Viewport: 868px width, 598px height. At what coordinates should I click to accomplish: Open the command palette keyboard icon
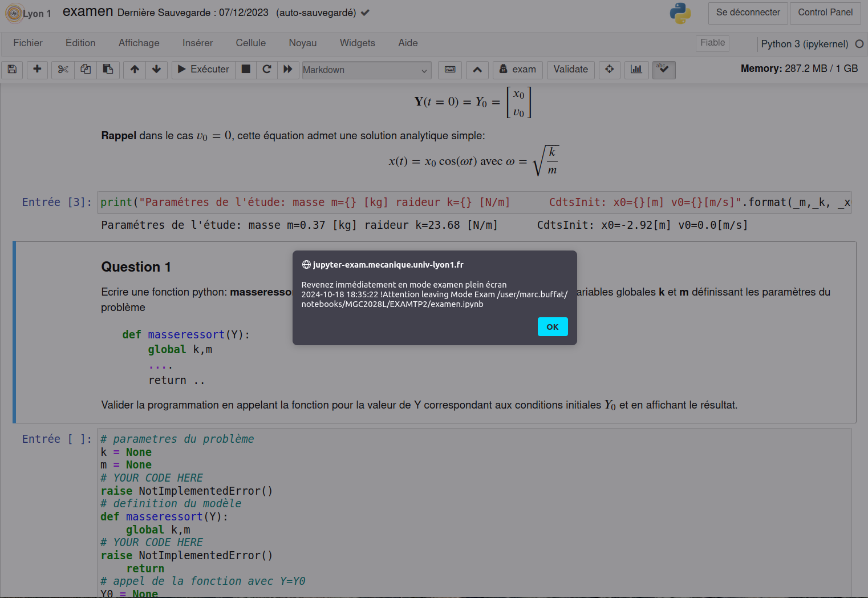(x=450, y=70)
